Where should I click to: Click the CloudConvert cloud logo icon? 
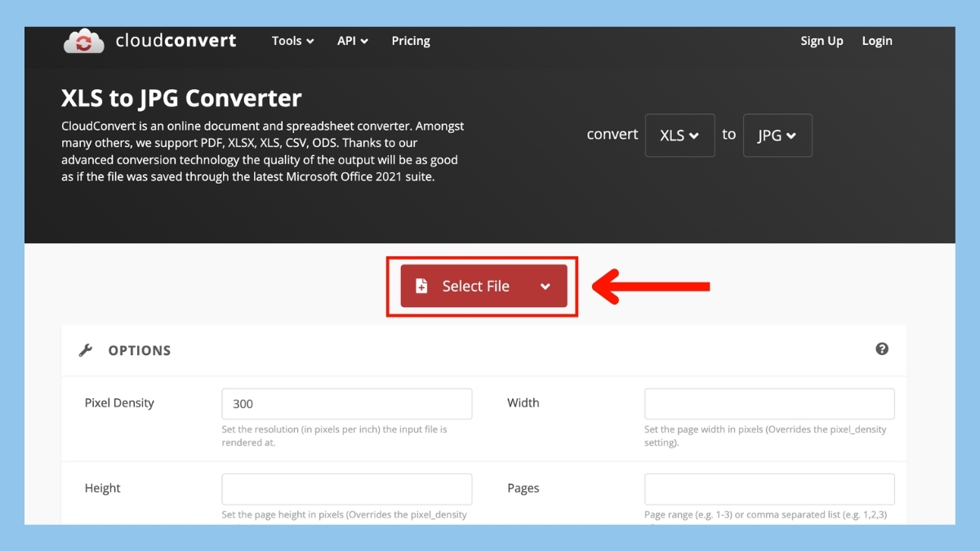tap(84, 41)
